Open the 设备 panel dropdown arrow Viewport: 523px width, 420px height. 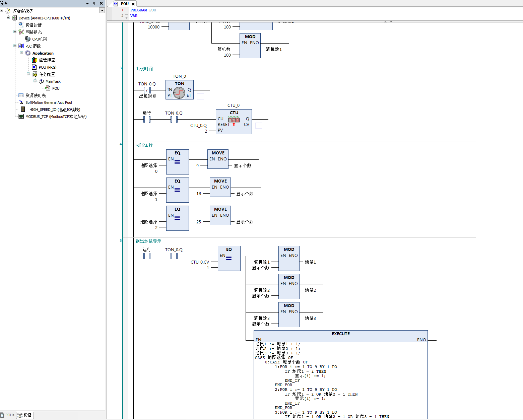(x=87, y=4)
